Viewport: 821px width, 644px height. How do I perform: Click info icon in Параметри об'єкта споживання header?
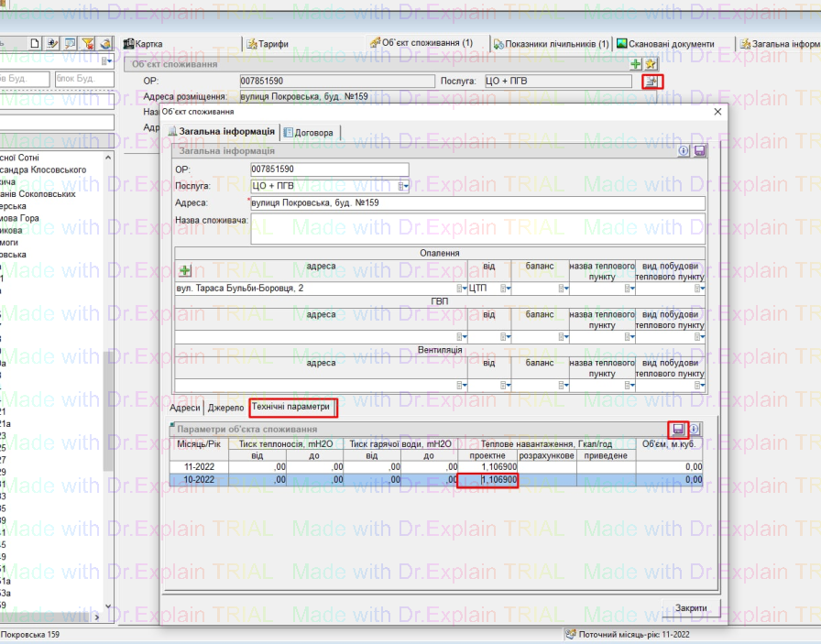695,429
